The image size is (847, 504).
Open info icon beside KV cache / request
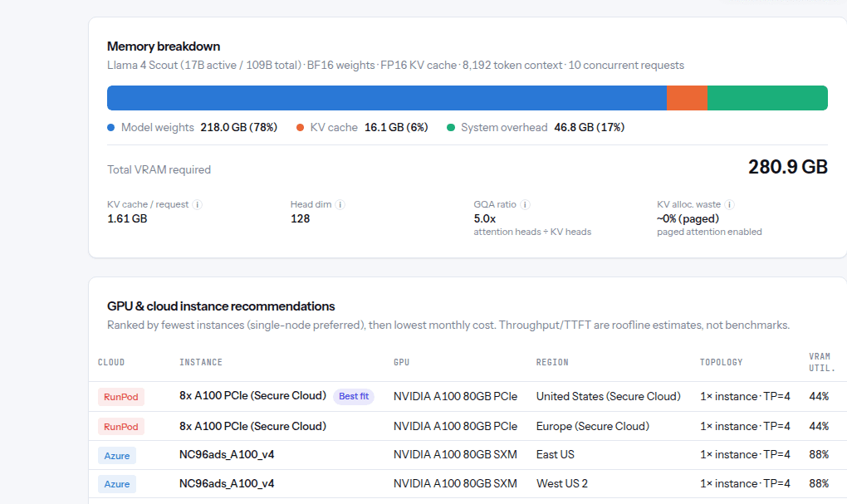tap(197, 205)
